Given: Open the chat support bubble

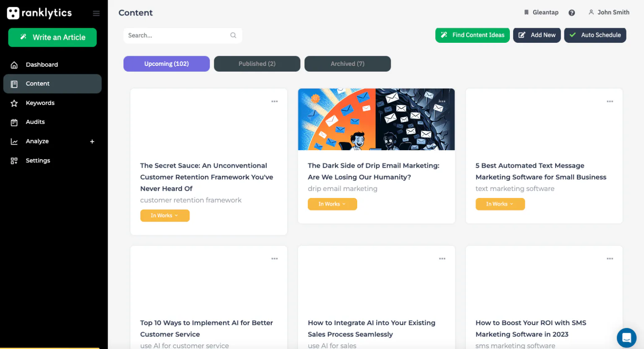Looking at the screenshot, I should (x=626, y=338).
